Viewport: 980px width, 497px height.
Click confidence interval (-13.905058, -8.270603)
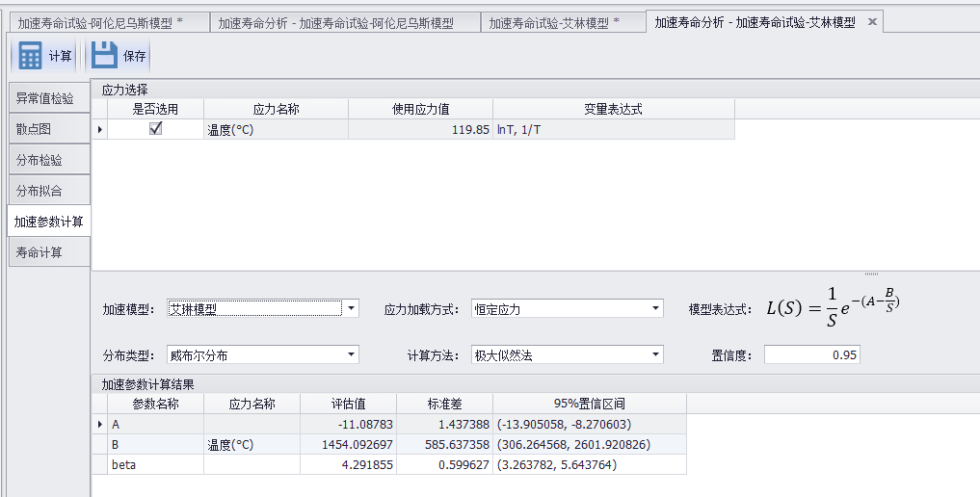(590, 424)
